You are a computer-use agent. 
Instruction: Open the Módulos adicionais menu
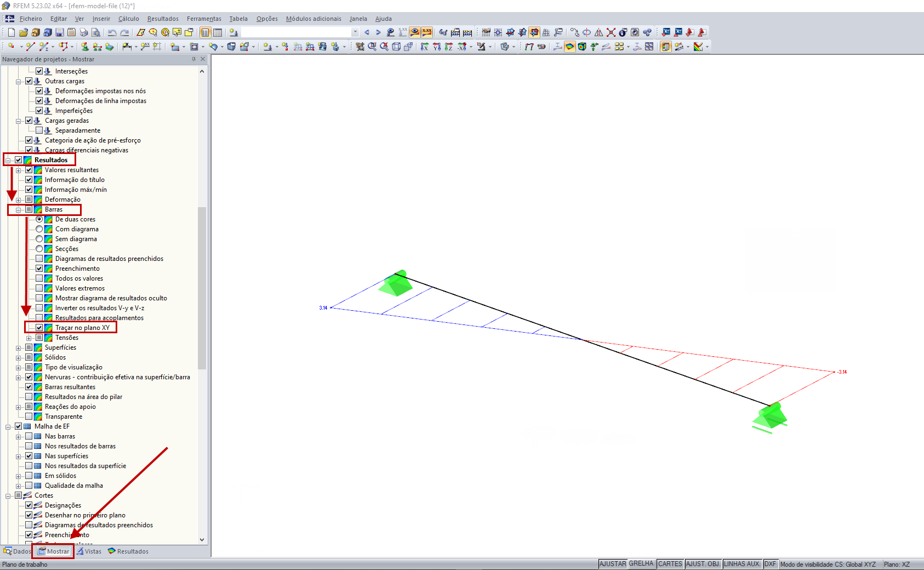313,19
